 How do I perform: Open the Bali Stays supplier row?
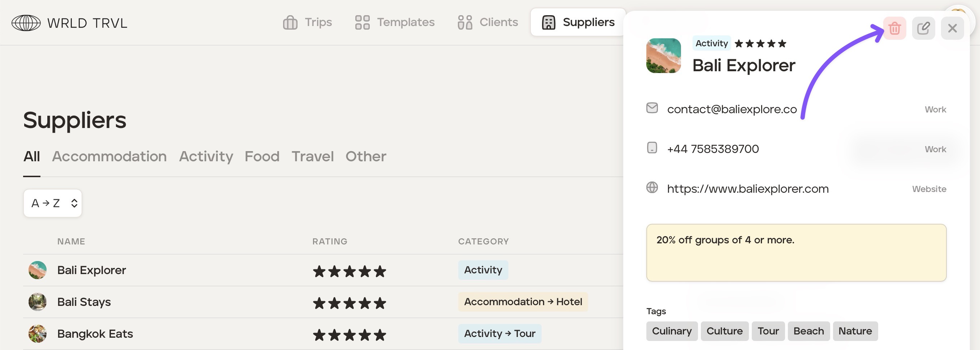click(84, 302)
